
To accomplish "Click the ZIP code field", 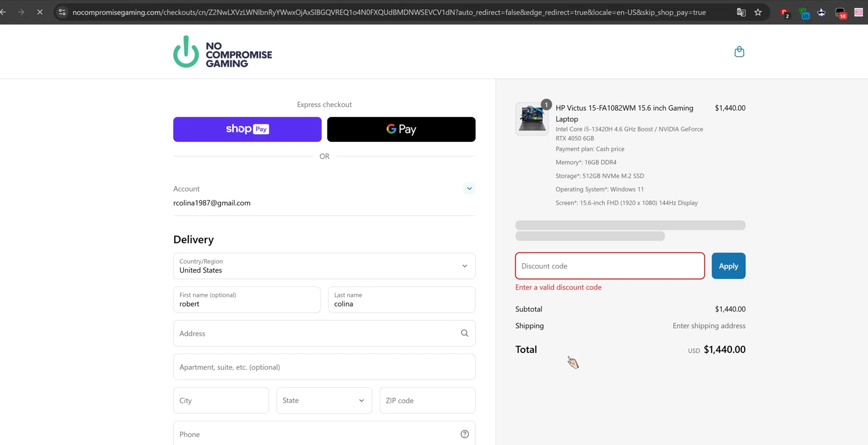I will pos(428,400).
